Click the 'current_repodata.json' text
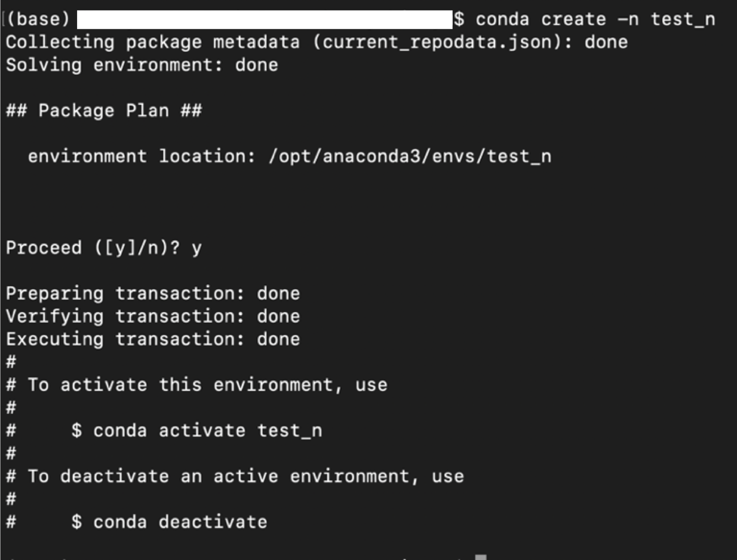Viewport: 737px width, 560px height. click(x=437, y=42)
